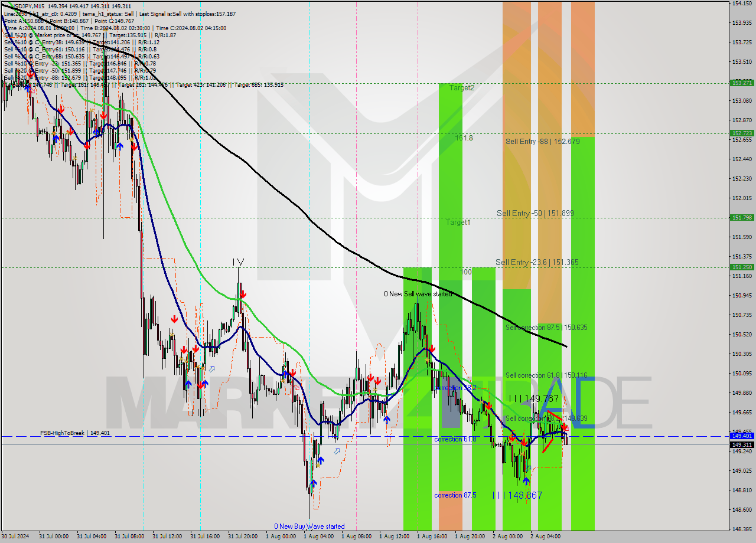Viewport: 756px width, 543px height.
Task: Click the green 151.798 price tag
Action: (x=741, y=217)
